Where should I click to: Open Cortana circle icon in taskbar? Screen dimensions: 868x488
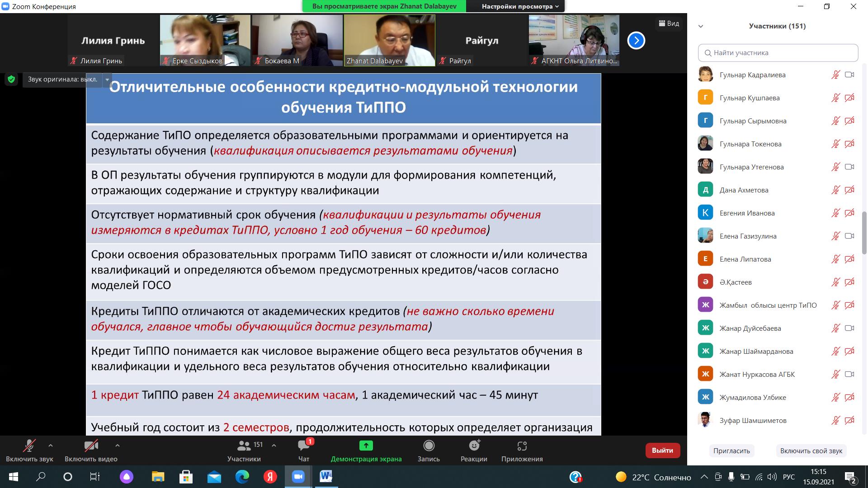pos(68,477)
